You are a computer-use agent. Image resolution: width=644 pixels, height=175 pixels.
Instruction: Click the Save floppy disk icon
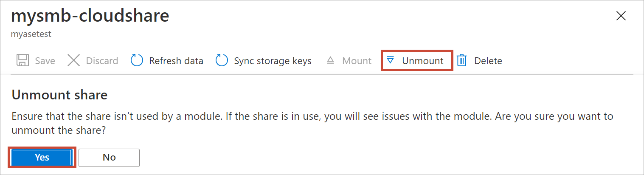[22, 61]
